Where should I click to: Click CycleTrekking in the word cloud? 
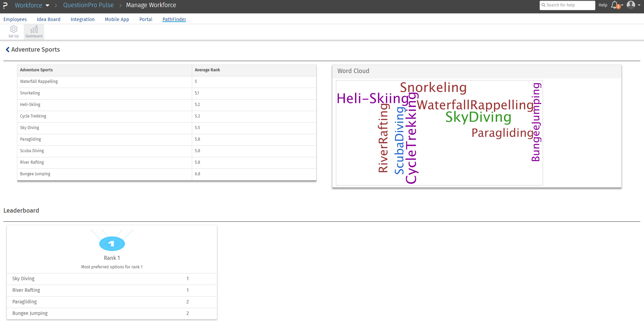[x=411, y=139]
